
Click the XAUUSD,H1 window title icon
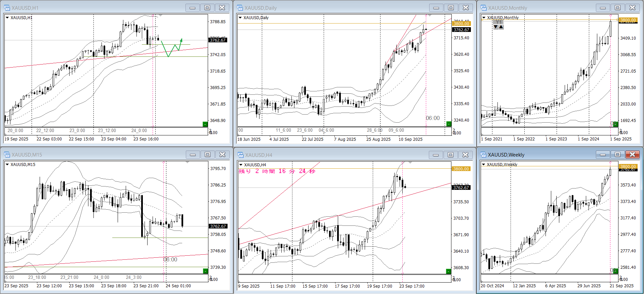[x=7, y=8]
